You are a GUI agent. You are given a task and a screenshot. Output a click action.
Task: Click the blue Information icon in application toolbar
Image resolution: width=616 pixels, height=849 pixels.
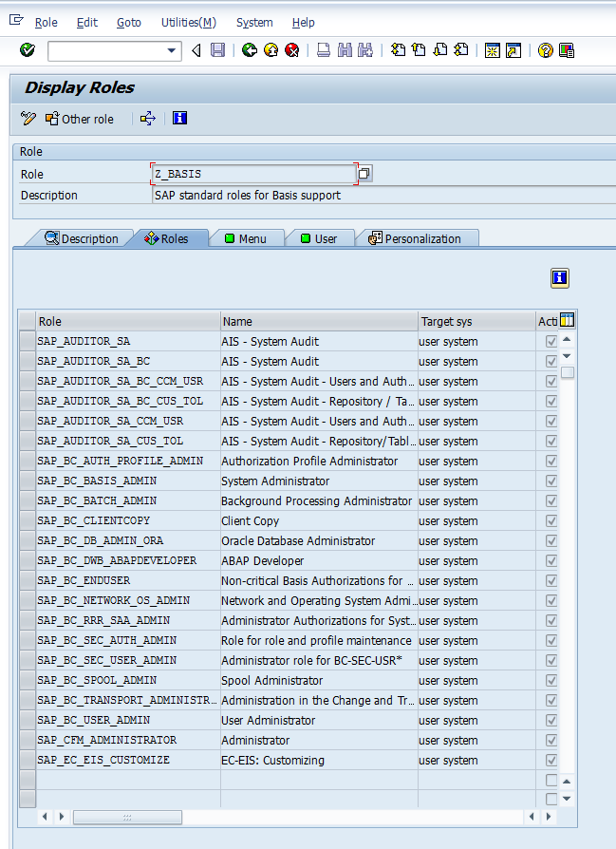(179, 118)
